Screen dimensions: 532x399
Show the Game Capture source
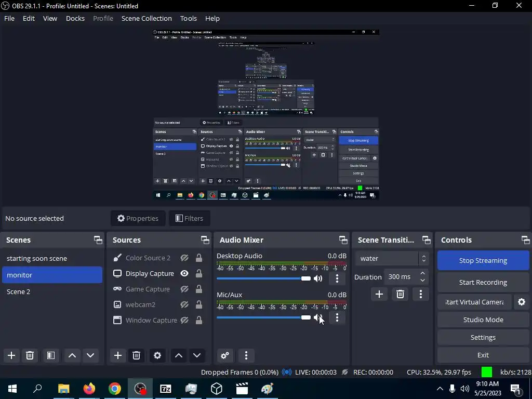pyautogui.click(x=184, y=289)
